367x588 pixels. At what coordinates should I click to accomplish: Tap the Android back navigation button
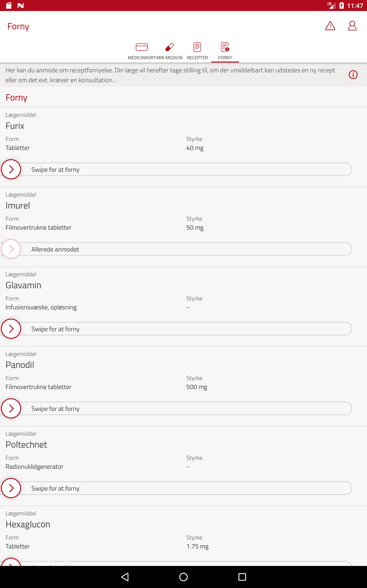(125, 577)
